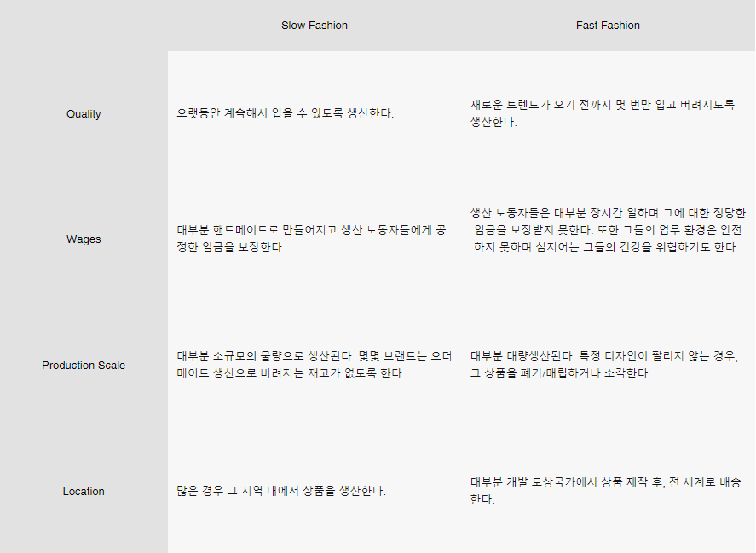Click the Slow Fashion Production Scale description
Screen dimensions: 756x553
tap(314, 365)
